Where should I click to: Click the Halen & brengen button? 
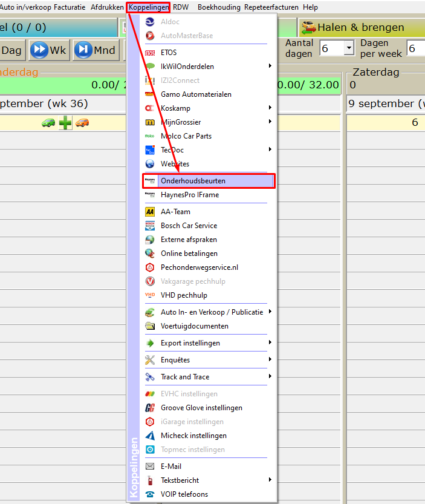pos(362,27)
